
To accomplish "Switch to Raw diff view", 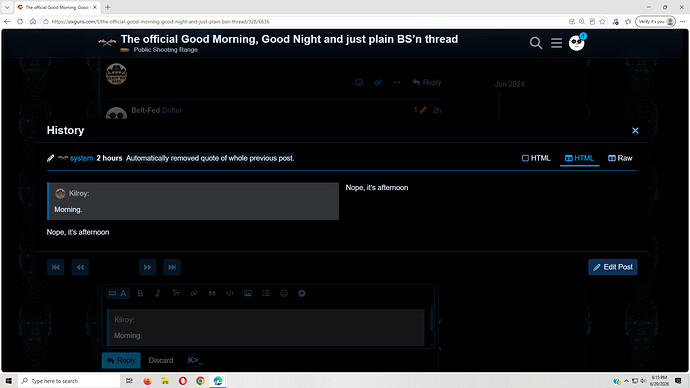I will 620,158.
